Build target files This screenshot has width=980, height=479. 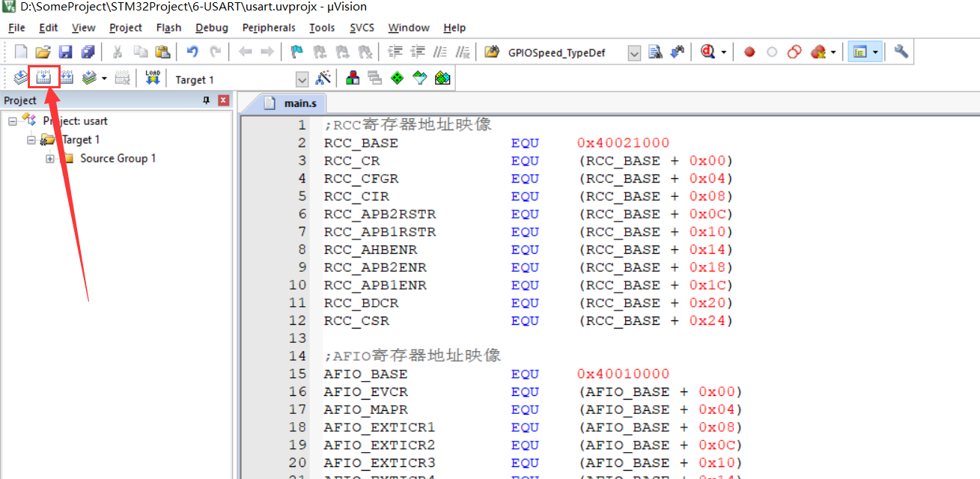pyautogui.click(x=43, y=77)
